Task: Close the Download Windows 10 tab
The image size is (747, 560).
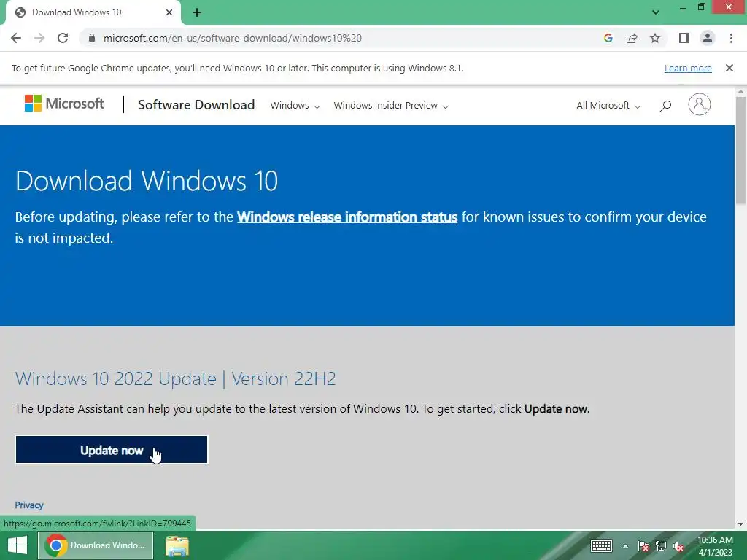Action: tap(169, 12)
